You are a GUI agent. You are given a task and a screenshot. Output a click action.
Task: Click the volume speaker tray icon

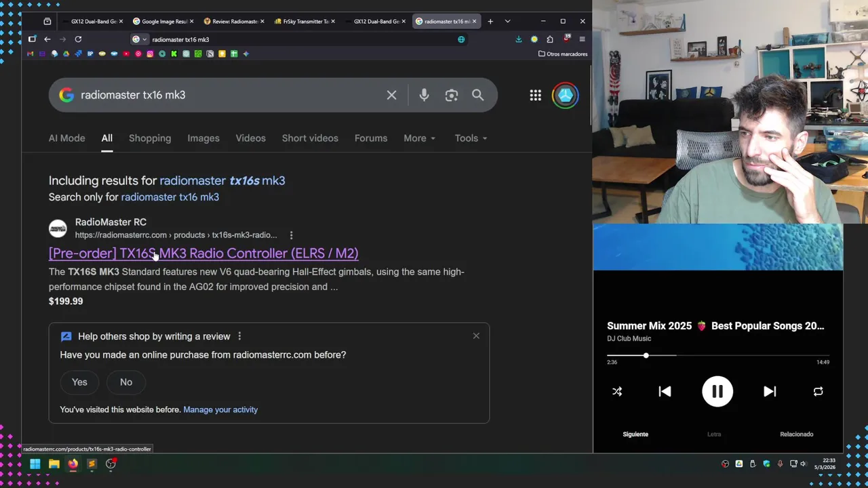tap(804, 464)
